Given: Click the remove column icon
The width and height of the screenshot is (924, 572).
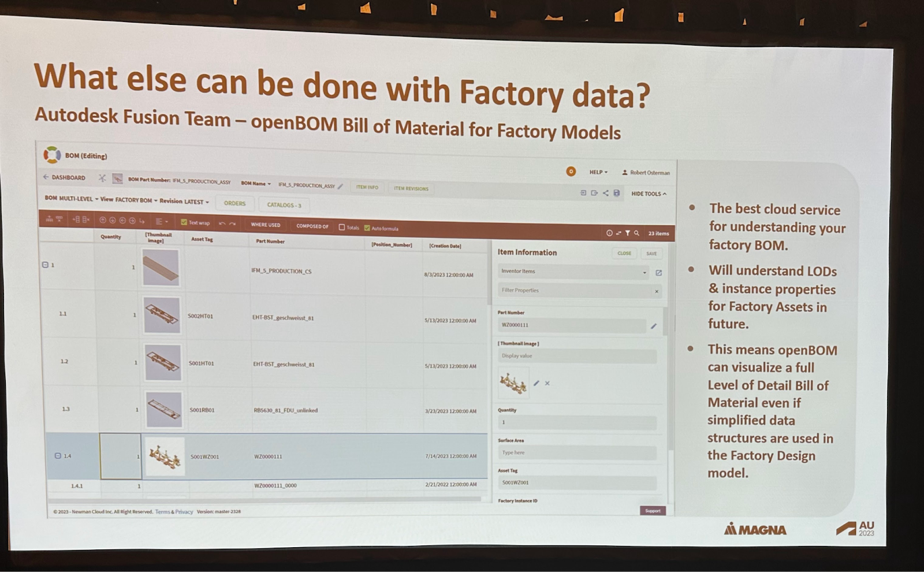Looking at the screenshot, I should point(85,220).
